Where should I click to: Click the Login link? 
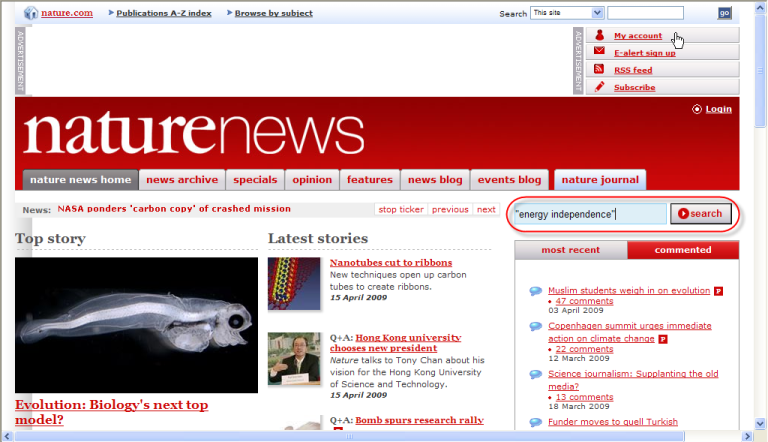pyautogui.click(x=719, y=109)
